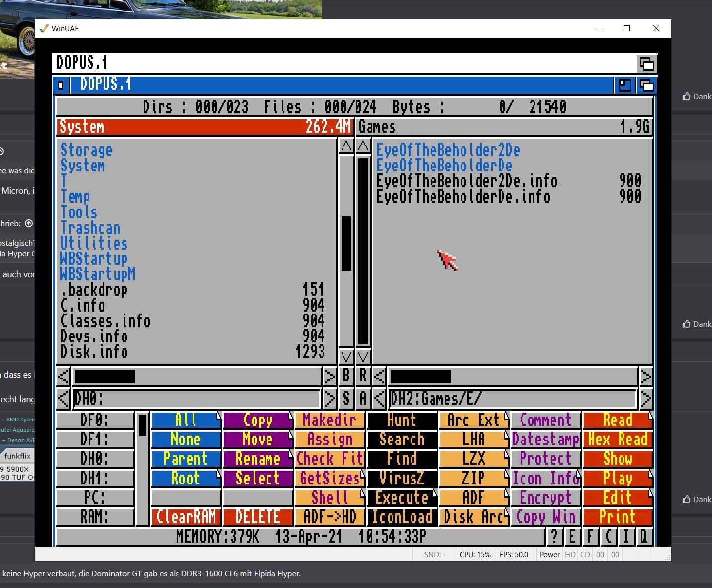Click left arrow beside DH2:Games/E/ path
Image resolution: width=712 pixels, height=588 pixels.
(x=379, y=398)
